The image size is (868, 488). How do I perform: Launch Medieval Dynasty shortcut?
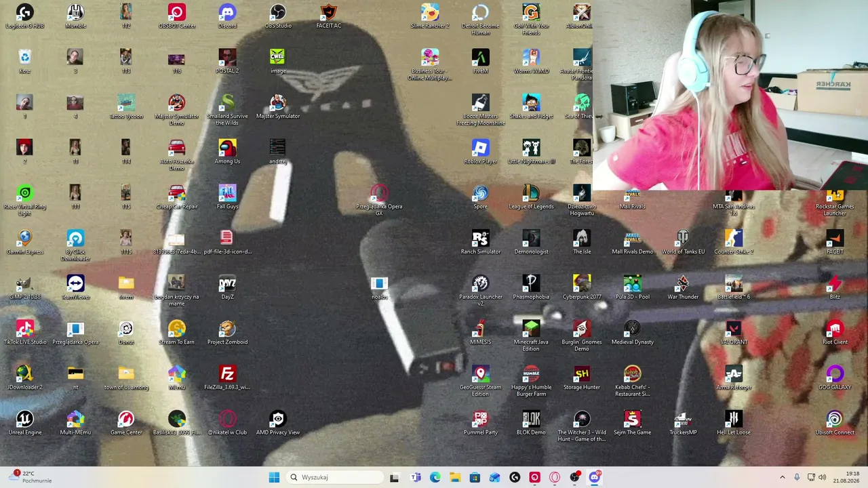(632, 333)
